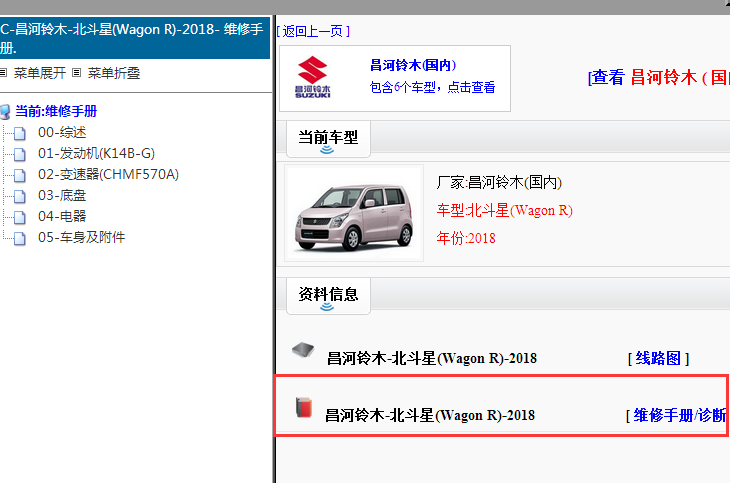Click the page icon beside 03-底盘

20,196
